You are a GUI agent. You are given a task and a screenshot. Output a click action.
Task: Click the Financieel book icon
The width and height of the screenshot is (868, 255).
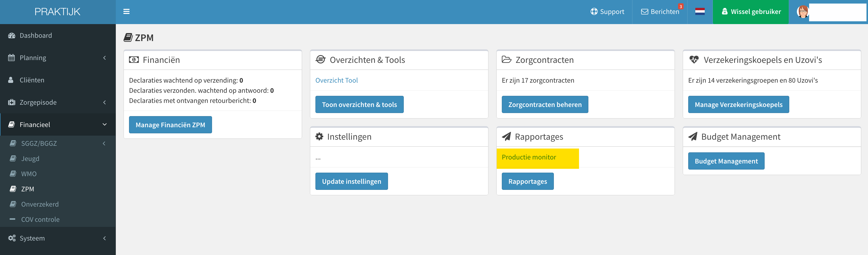coord(11,124)
